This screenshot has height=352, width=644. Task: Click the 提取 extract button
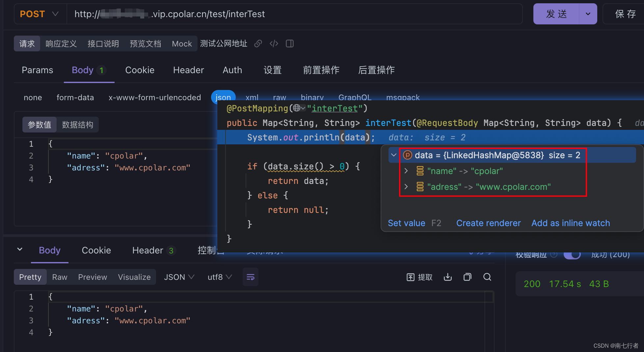point(419,277)
